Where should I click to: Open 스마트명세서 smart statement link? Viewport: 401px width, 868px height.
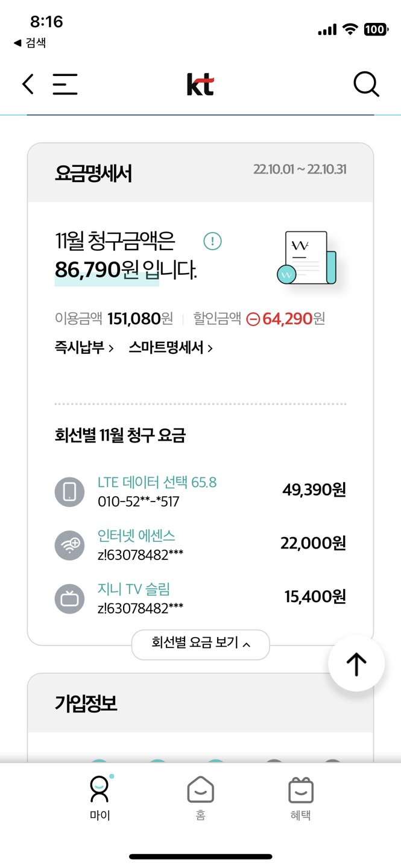coord(170,348)
